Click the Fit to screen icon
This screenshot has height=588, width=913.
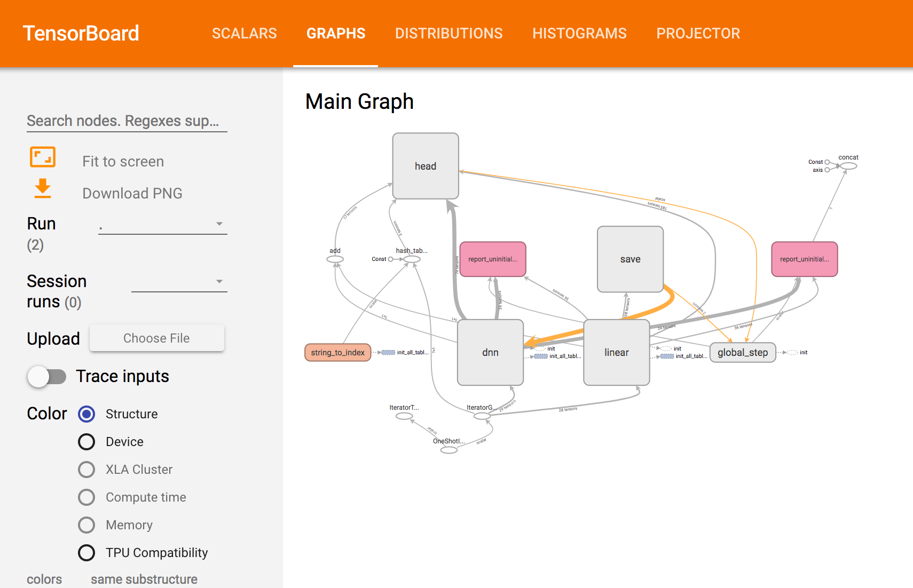[43, 157]
